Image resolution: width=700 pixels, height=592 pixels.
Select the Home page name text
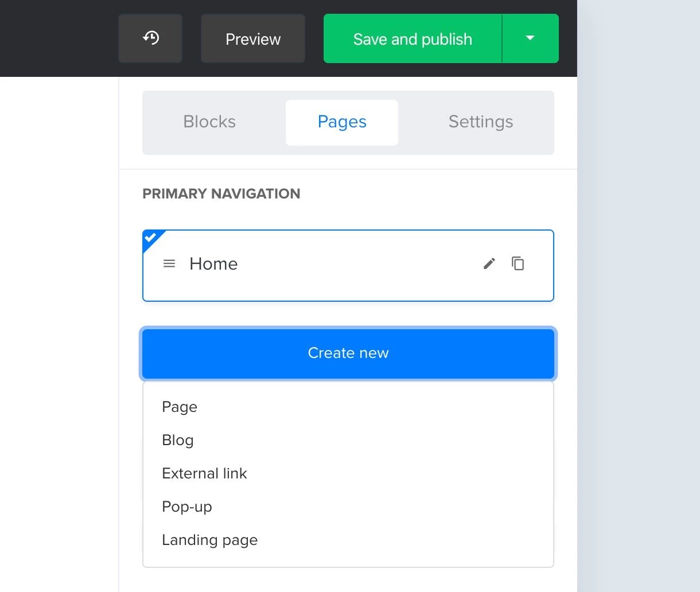[213, 264]
